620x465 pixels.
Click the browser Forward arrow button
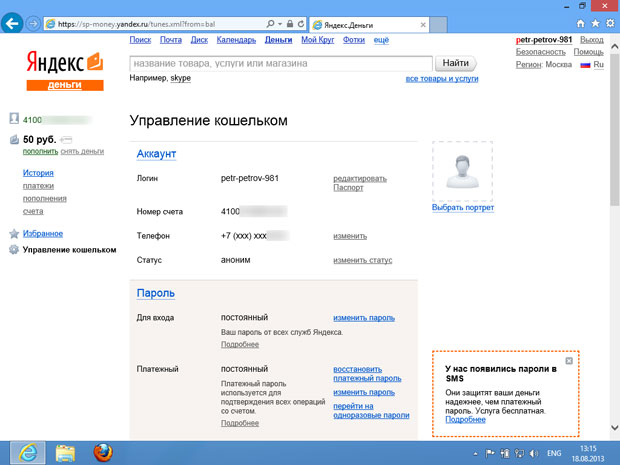click(x=33, y=24)
